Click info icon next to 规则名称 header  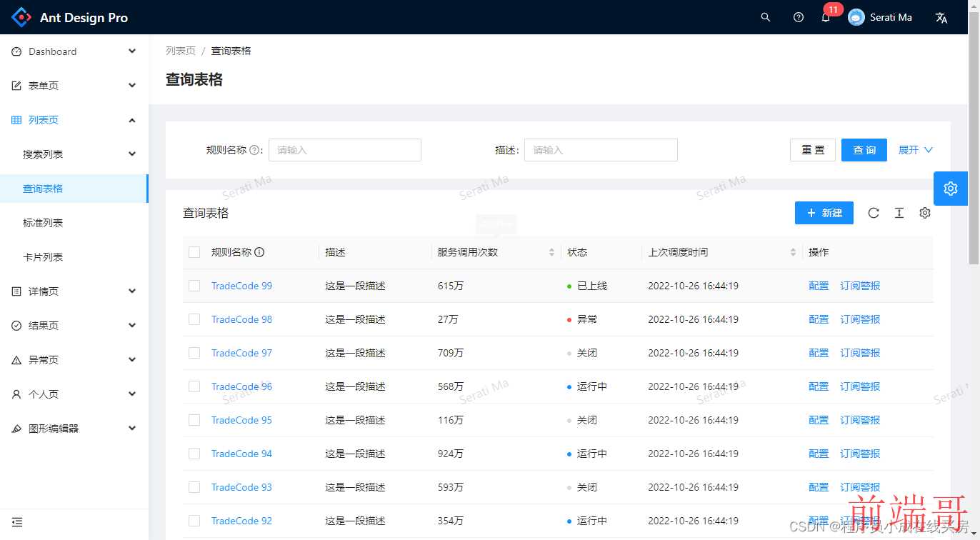(259, 252)
